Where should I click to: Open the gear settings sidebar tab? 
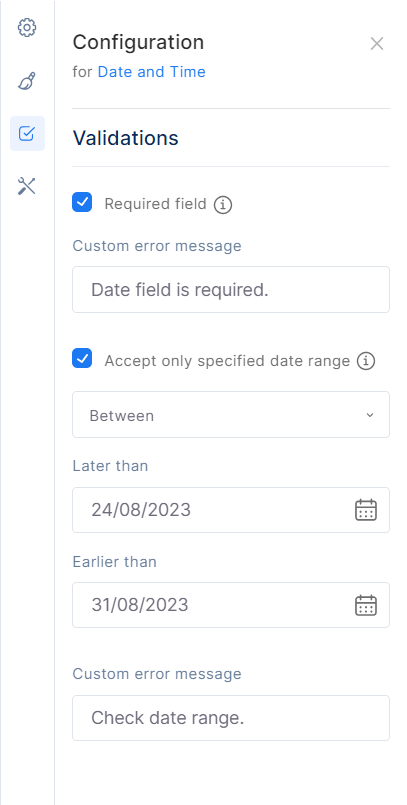(27, 28)
